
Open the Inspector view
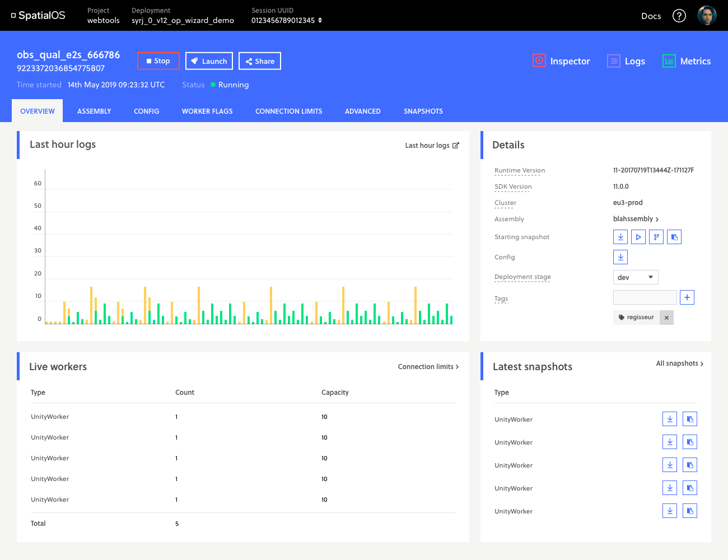[x=562, y=61]
